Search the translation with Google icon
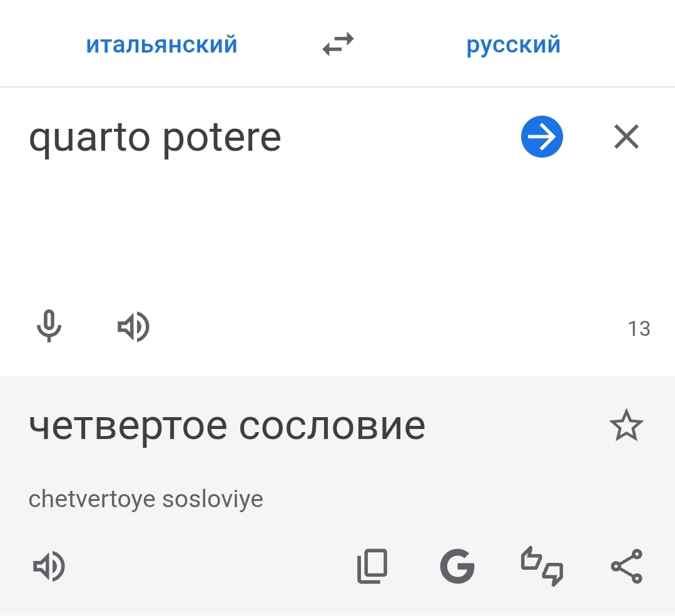This screenshot has height=616, width=675. pos(457,567)
